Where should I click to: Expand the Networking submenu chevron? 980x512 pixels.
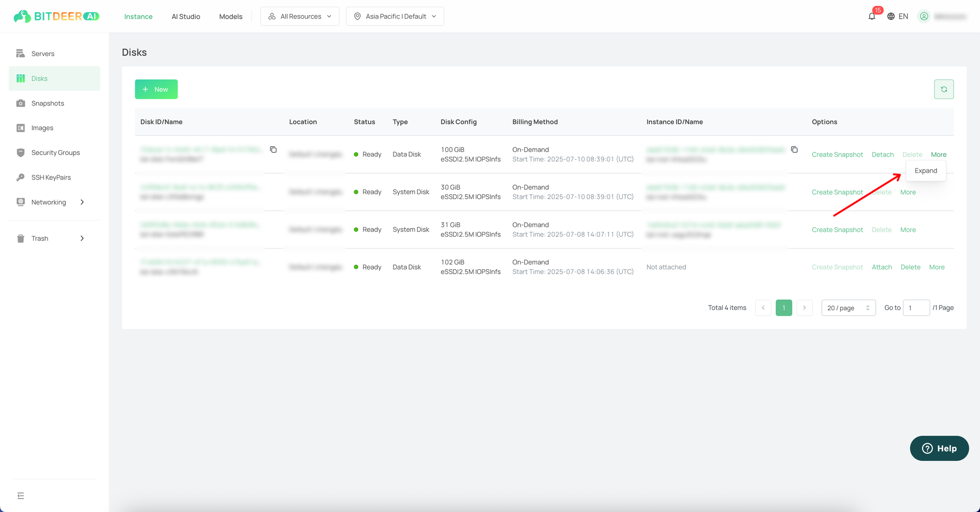point(82,202)
